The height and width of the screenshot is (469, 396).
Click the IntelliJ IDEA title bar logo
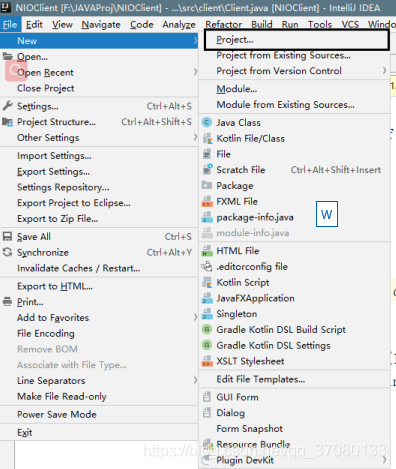[5, 7]
